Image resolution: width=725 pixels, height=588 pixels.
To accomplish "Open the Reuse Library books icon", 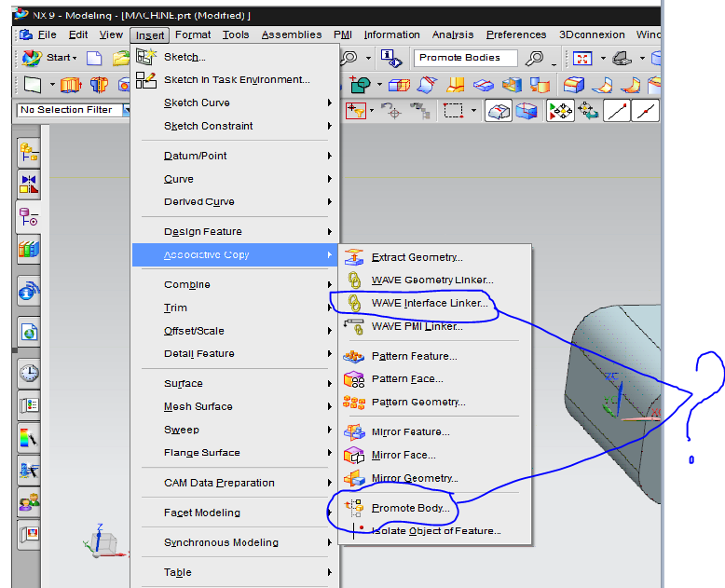I will pos(29,250).
